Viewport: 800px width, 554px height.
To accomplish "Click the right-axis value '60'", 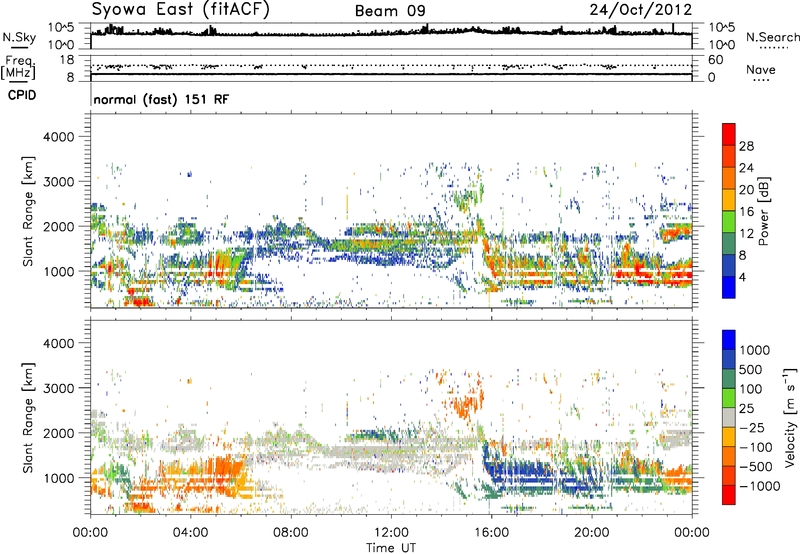I will 716,60.
